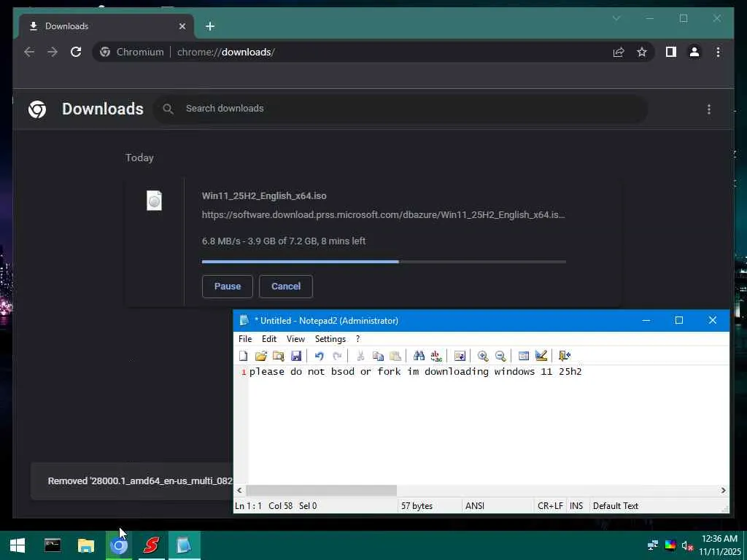The image size is (747, 560).
Task: Open the Downloads page three-dot menu
Action: tap(709, 109)
